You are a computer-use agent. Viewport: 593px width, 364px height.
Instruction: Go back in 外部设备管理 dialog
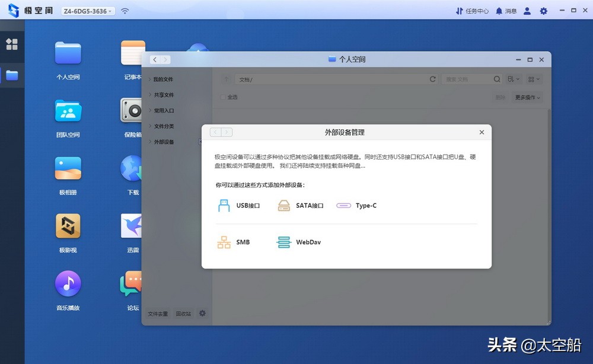[x=216, y=132]
